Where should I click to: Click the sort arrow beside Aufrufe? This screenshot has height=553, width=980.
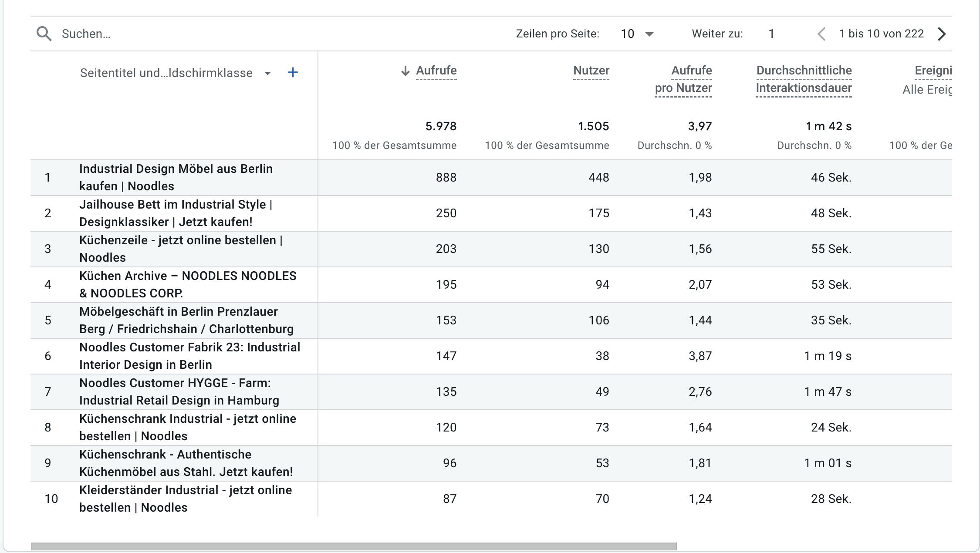coord(405,71)
